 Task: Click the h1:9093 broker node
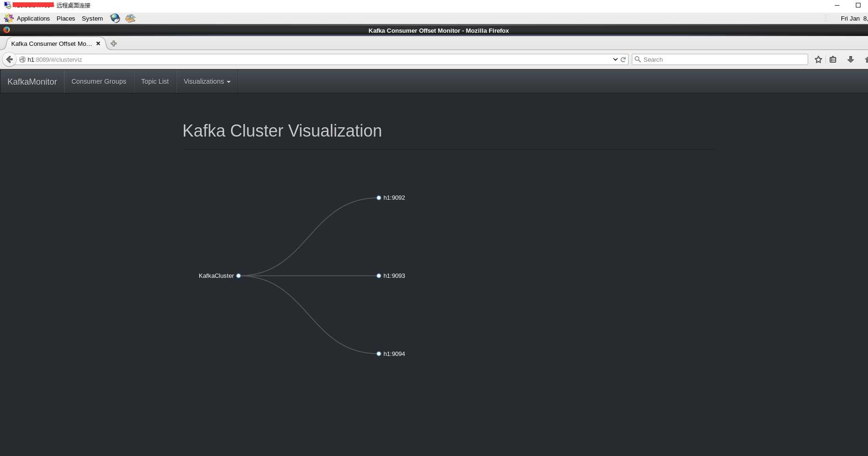pos(379,276)
